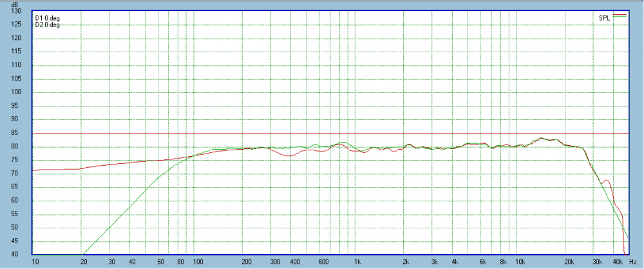Click the 40k frequency axis tick label

(617, 263)
